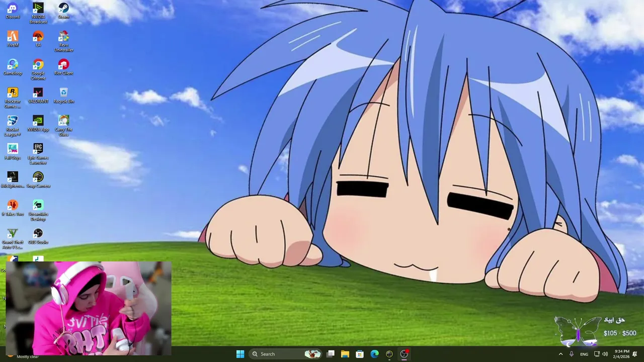Open Task View on the taskbar
The height and width of the screenshot is (362, 644).
point(331,354)
